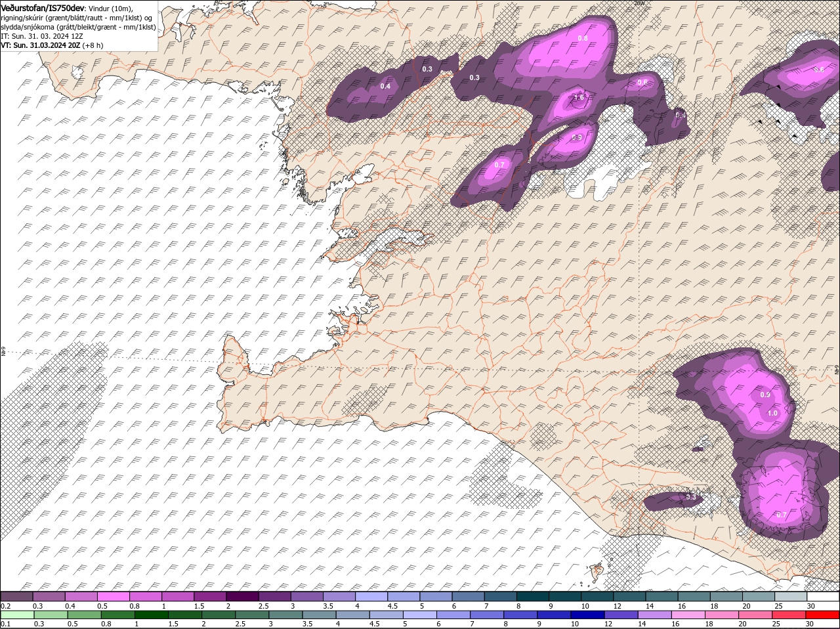The height and width of the screenshot is (629, 840).
Task: Pick bright pink swatch between 0.5 and 0.8, snow scale
Action: [113, 596]
